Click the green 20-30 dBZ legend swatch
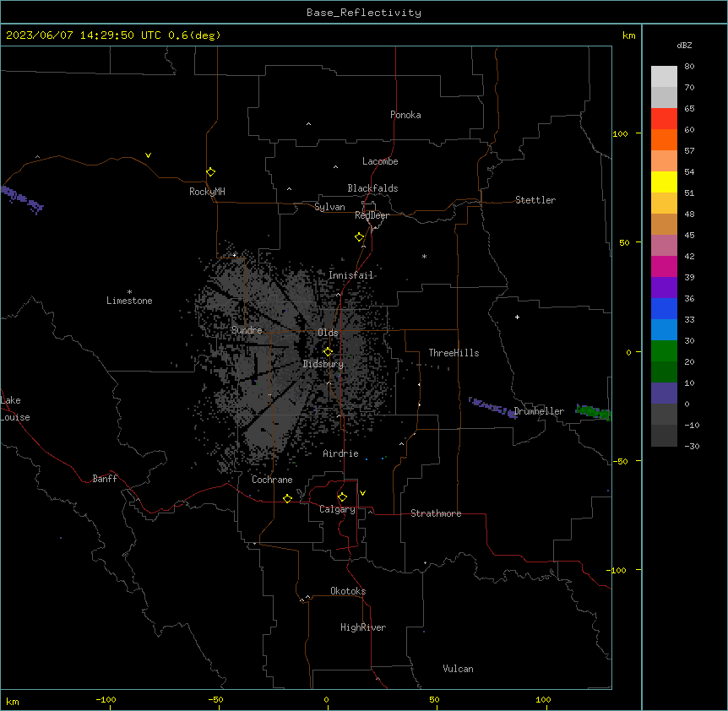Image resolution: width=728 pixels, height=711 pixels. [664, 351]
